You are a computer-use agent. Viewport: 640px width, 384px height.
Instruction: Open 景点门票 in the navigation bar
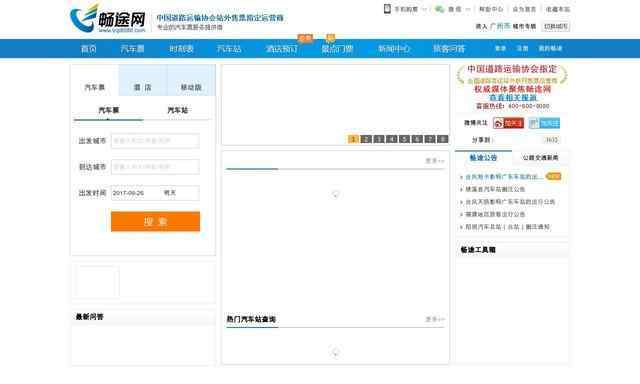click(x=337, y=49)
